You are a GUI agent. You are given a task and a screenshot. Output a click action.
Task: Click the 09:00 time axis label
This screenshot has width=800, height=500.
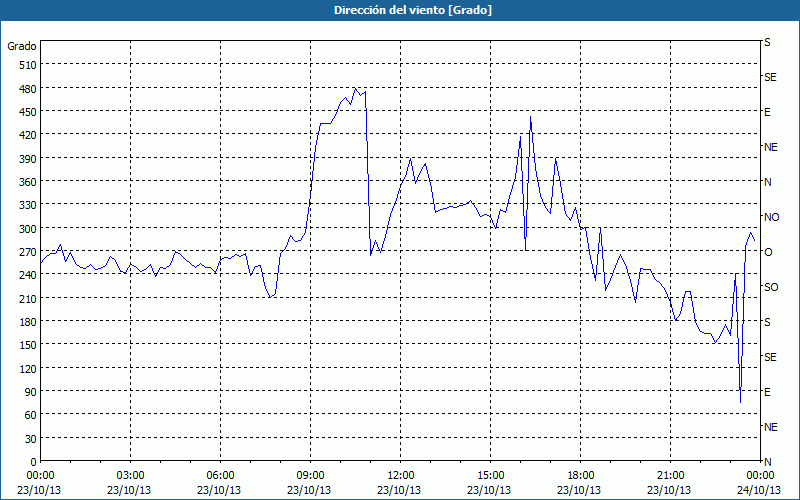[310, 476]
